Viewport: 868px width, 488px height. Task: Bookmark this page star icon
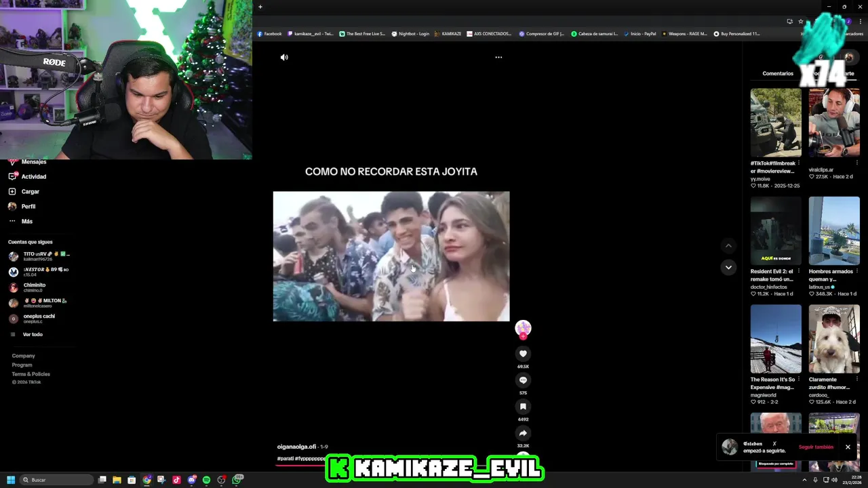tap(801, 22)
